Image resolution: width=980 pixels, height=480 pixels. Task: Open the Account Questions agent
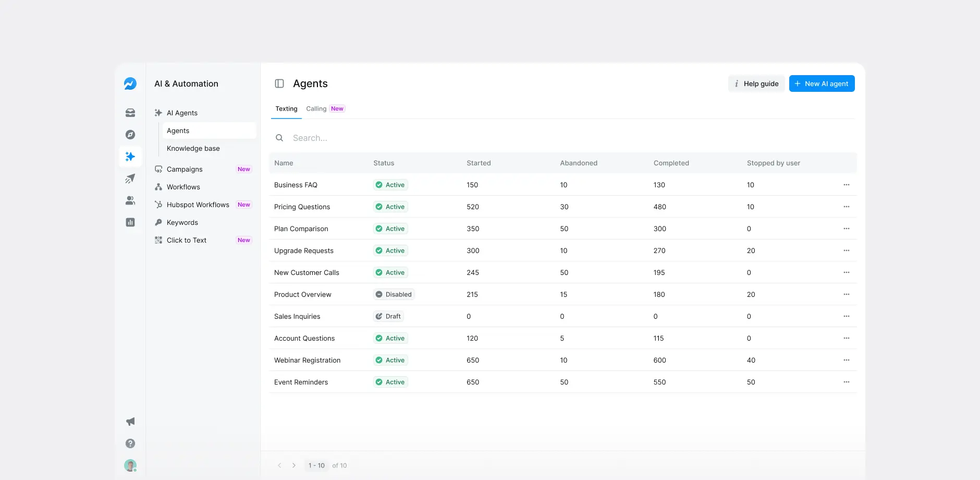(304, 338)
